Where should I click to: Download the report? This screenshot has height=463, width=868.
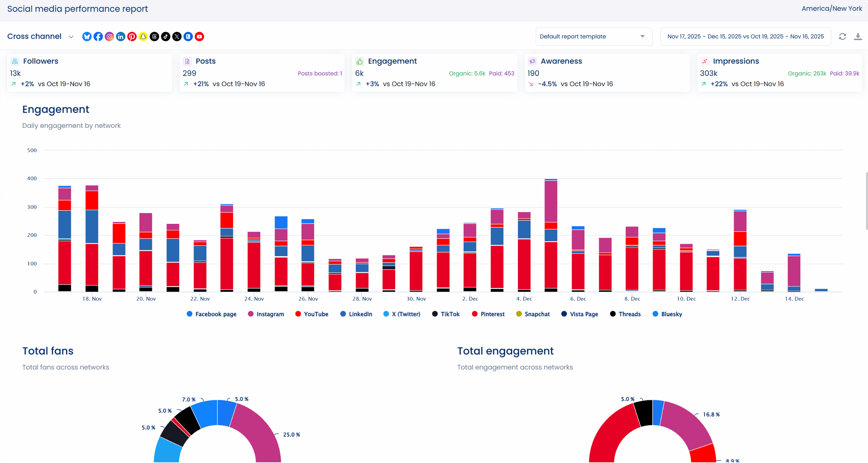click(x=858, y=36)
